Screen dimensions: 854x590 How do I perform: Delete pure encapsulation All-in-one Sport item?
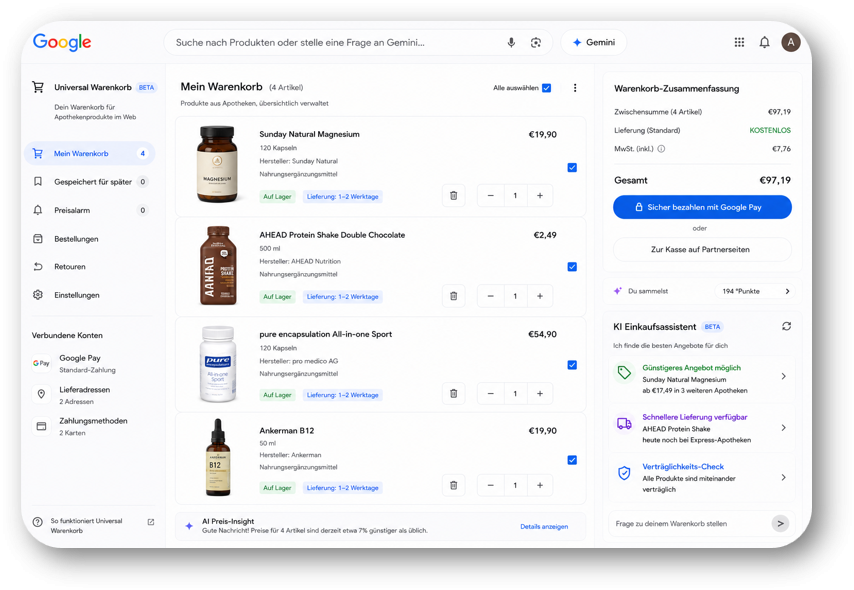pos(454,393)
